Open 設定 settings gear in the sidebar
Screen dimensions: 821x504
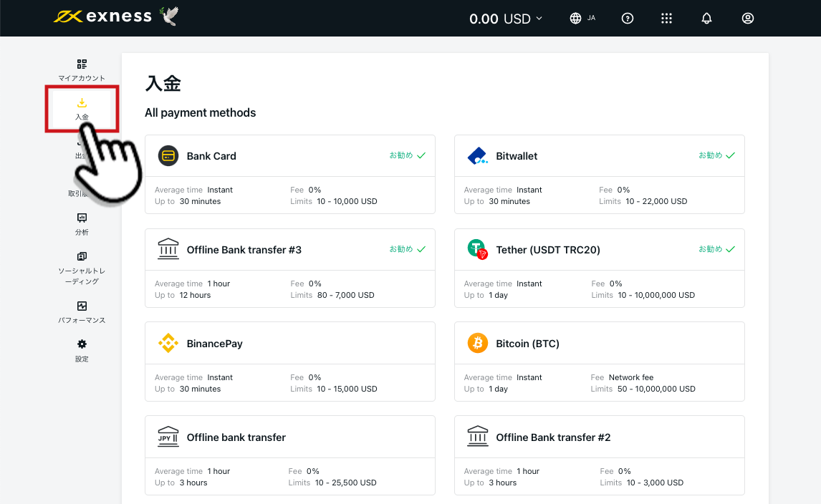[x=82, y=352]
